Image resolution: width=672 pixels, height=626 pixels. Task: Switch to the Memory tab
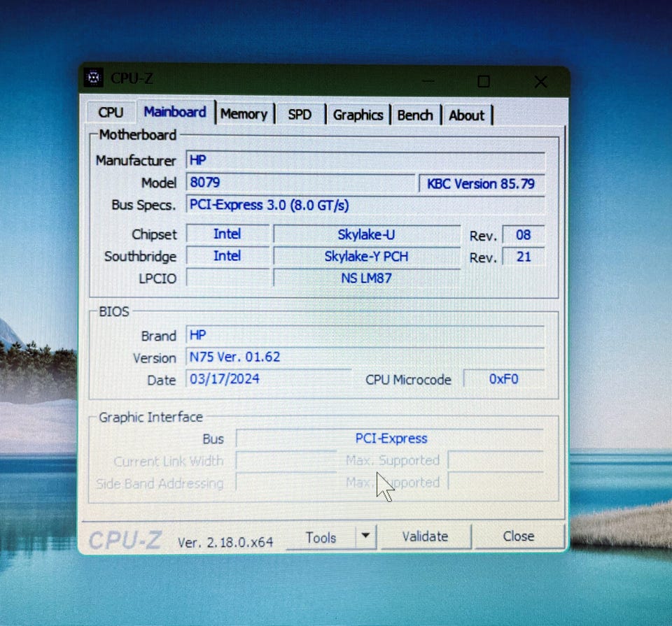244,114
